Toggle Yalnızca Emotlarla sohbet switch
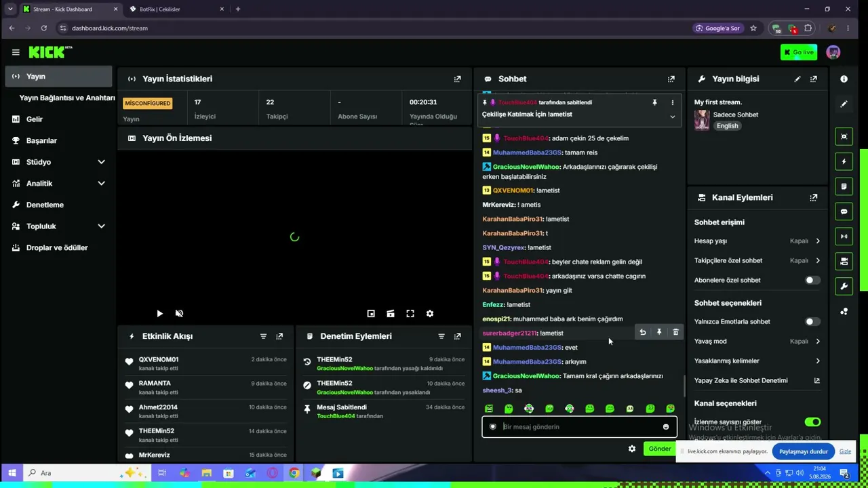The image size is (868, 488). (x=812, y=322)
